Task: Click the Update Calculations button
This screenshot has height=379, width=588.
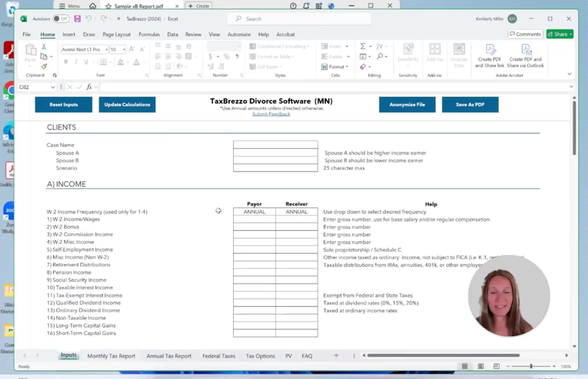Action: click(x=127, y=105)
